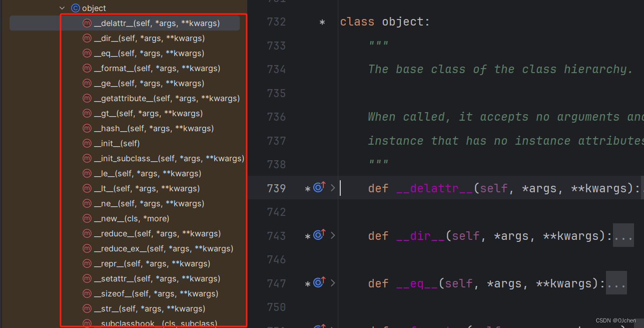Click method icon next to __le__
644x328 pixels.
point(87,173)
